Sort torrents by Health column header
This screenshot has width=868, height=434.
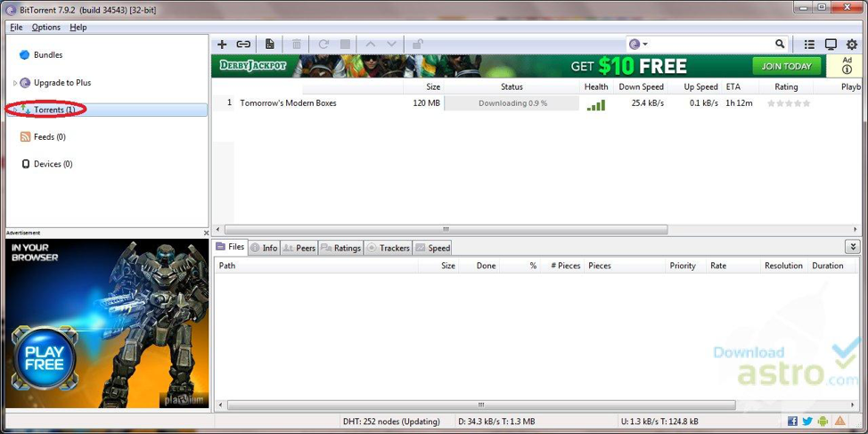click(x=596, y=86)
